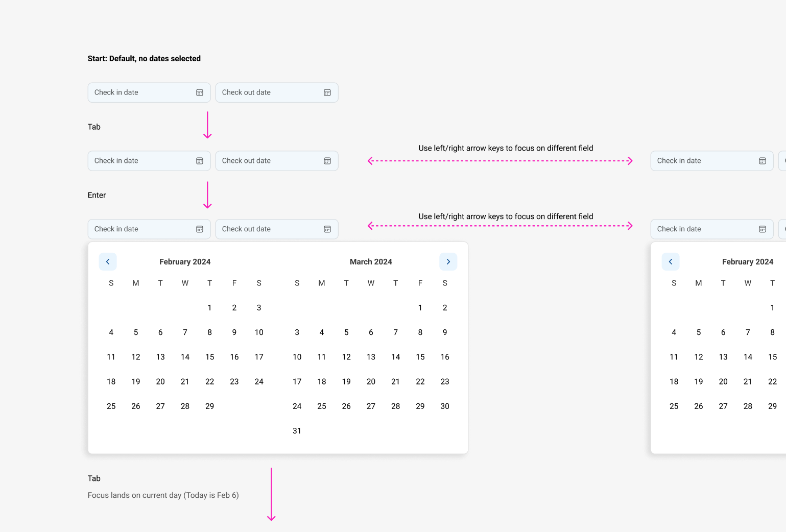This screenshot has width=786, height=532.
Task: Click March 2024 month heading
Action: coord(371,262)
